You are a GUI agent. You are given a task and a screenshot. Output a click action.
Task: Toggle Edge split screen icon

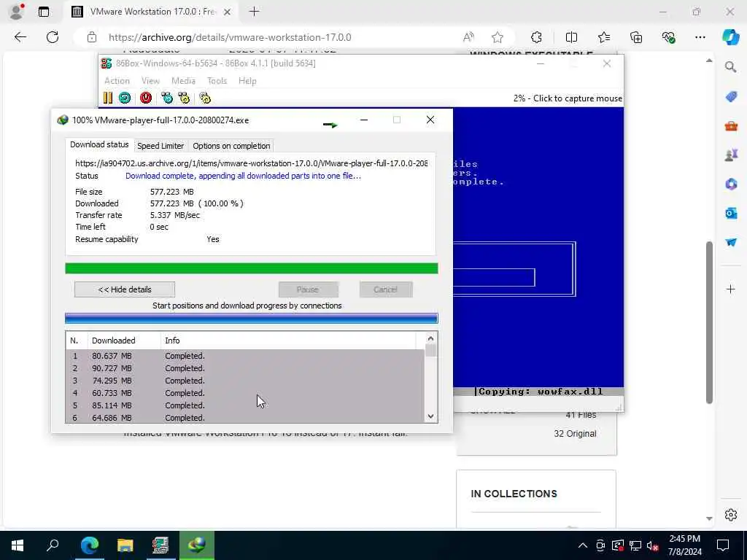pos(571,37)
